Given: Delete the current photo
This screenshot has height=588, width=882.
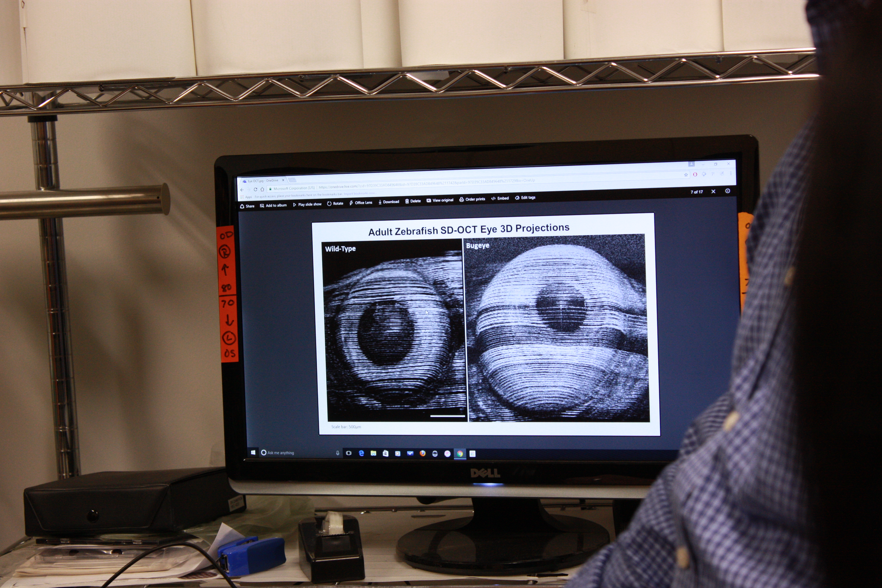Looking at the screenshot, I should tap(413, 201).
